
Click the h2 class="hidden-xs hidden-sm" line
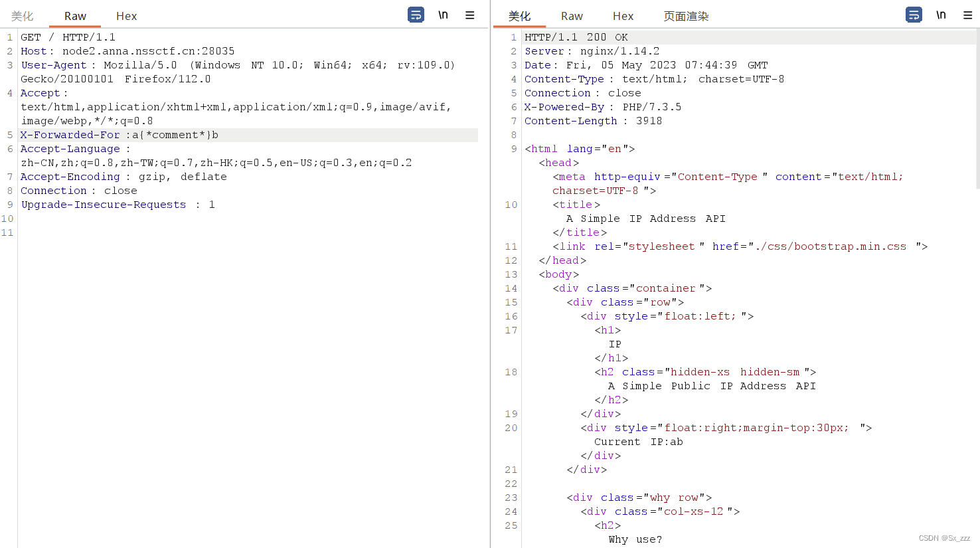point(705,372)
